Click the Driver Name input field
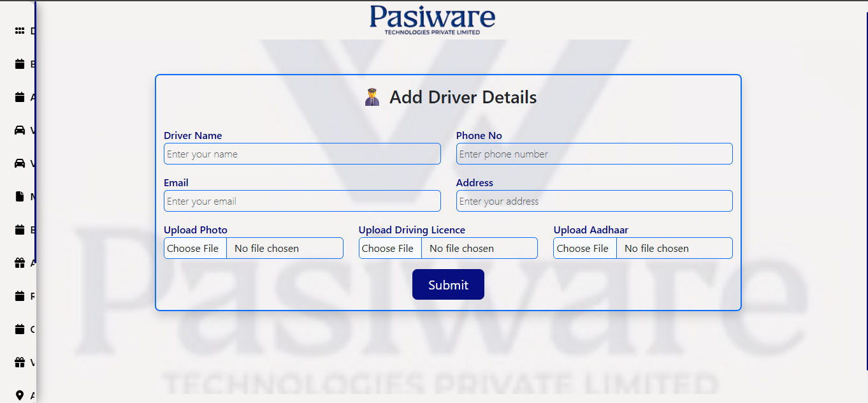This screenshot has width=868, height=403. 302,154
